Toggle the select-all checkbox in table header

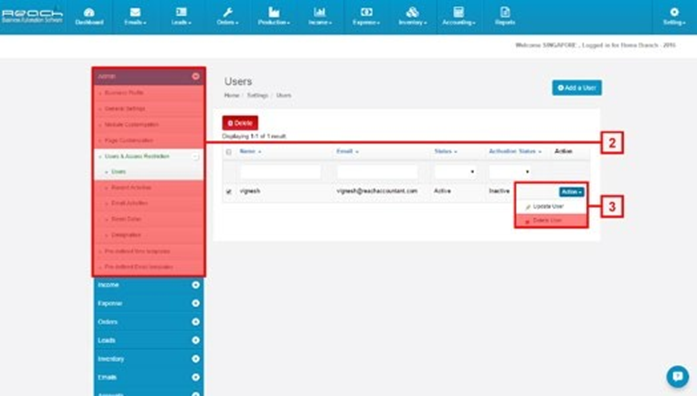(x=228, y=152)
